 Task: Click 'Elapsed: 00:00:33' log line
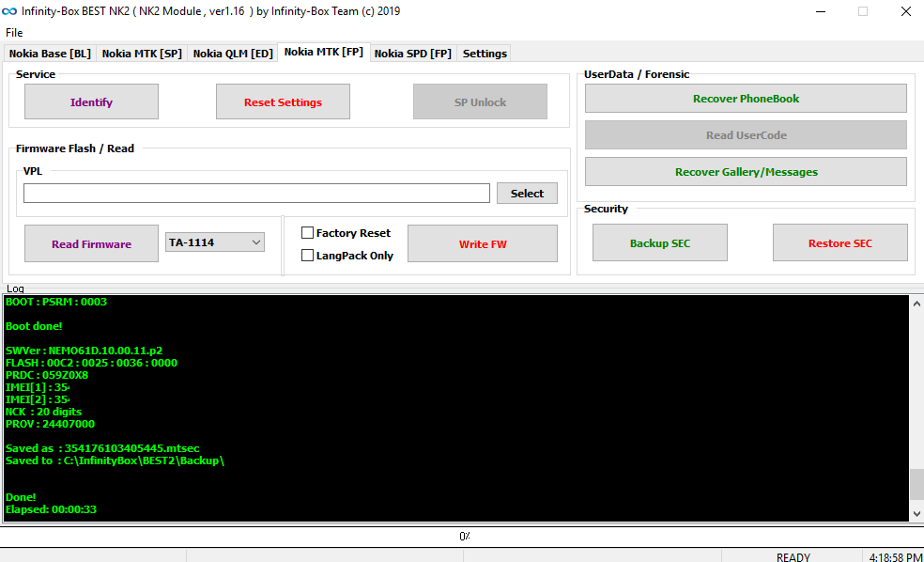point(51,509)
